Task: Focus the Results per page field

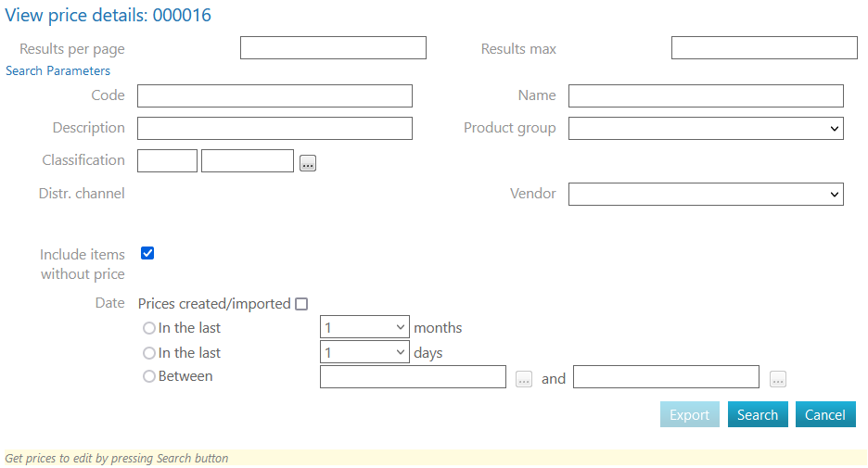Action: click(333, 48)
